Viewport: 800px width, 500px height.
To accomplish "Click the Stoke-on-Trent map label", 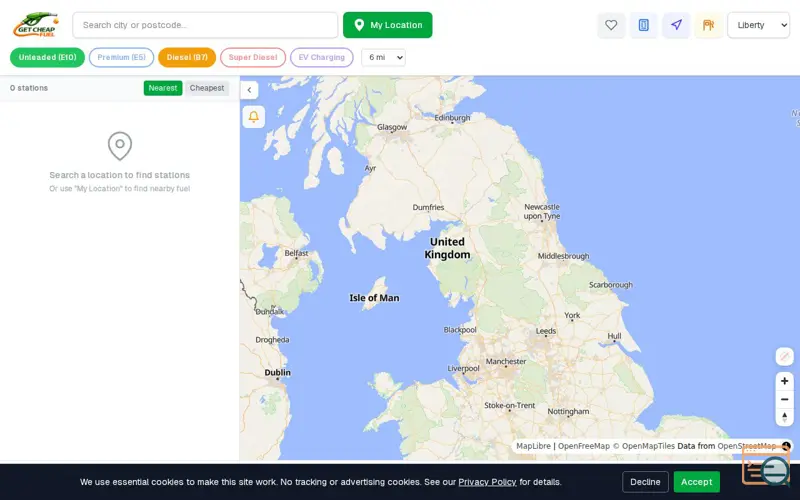I will click(509, 405).
